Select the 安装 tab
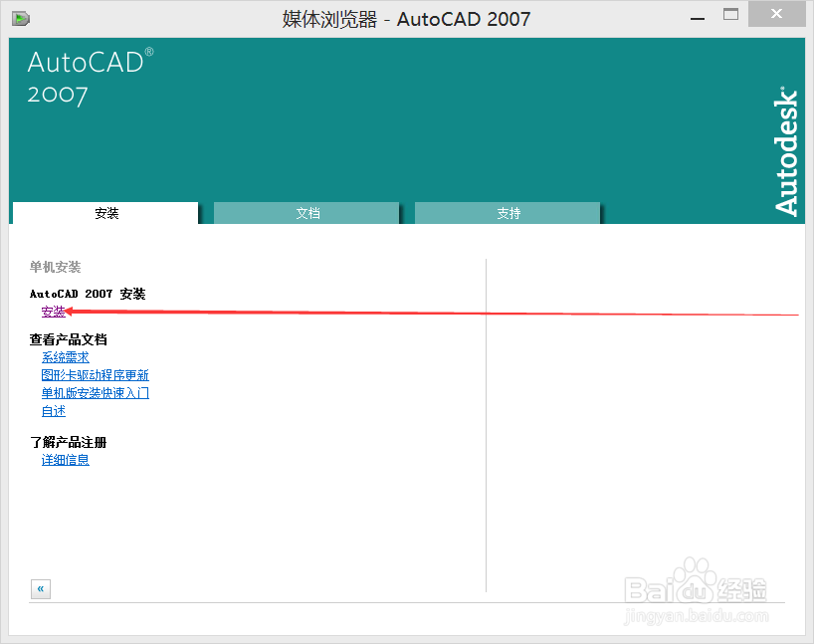Screen dimensions: 814x644 (105, 213)
